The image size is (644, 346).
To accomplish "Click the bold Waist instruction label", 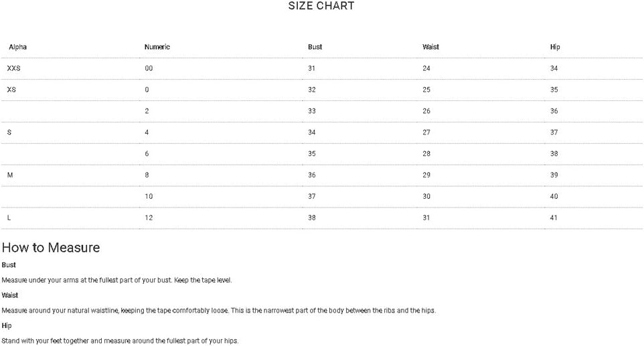I will pyautogui.click(x=10, y=296).
